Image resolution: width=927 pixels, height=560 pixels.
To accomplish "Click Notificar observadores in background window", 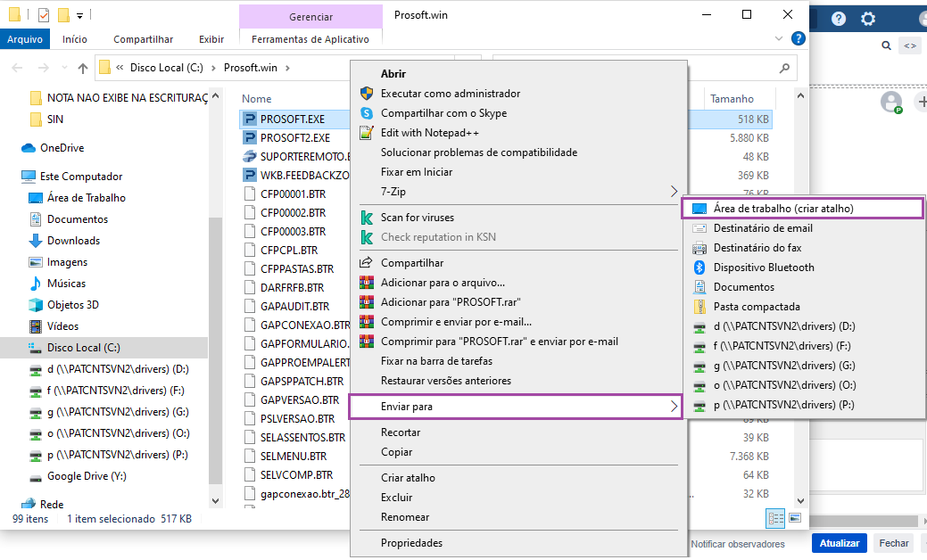I will pyautogui.click(x=738, y=544).
